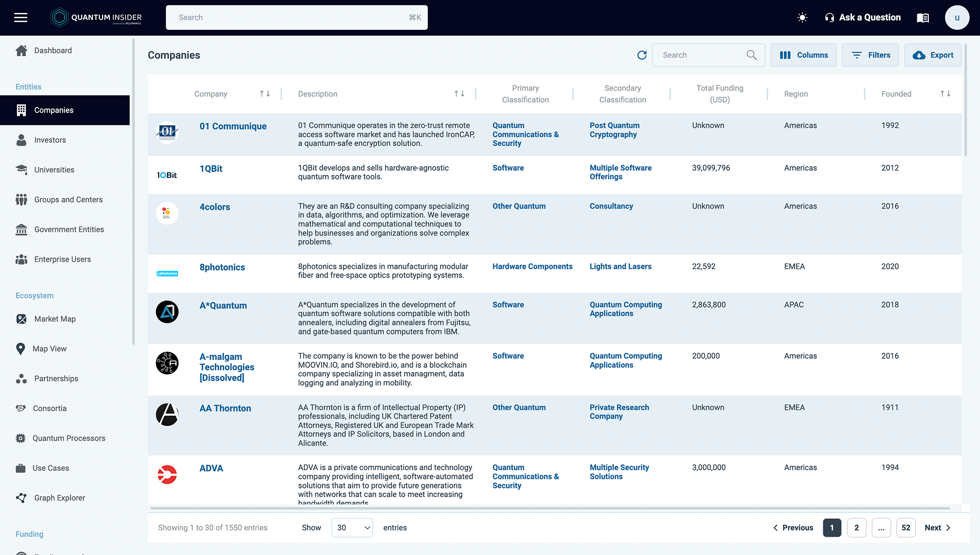Focus the top global search box

296,17
